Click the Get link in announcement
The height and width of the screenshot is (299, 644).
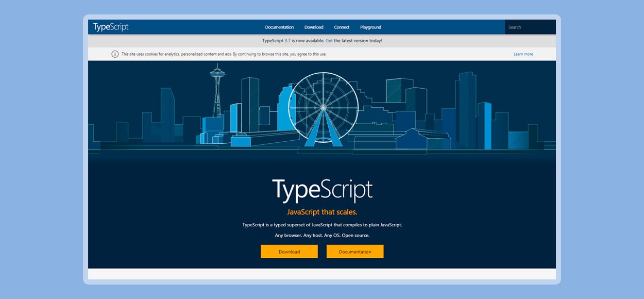click(x=329, y=41)
